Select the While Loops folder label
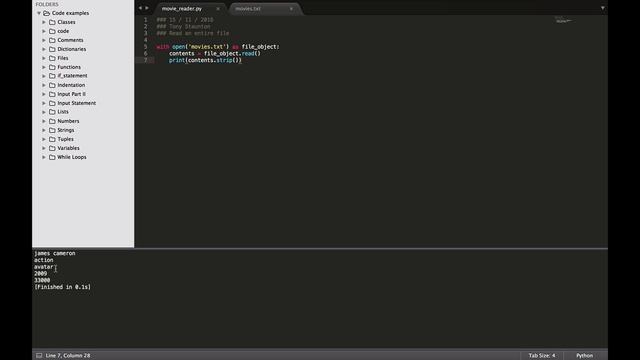 click(x=72, y=157)
